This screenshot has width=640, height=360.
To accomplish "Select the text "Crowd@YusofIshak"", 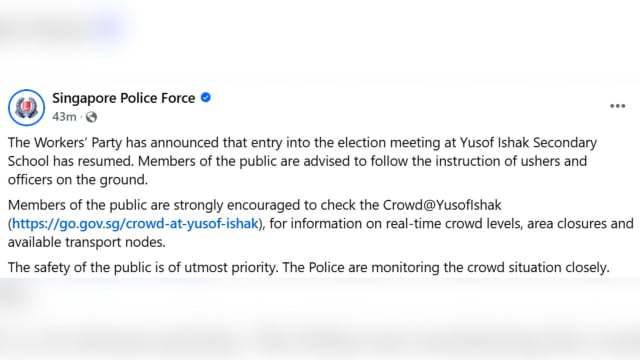I will point(442,205).
